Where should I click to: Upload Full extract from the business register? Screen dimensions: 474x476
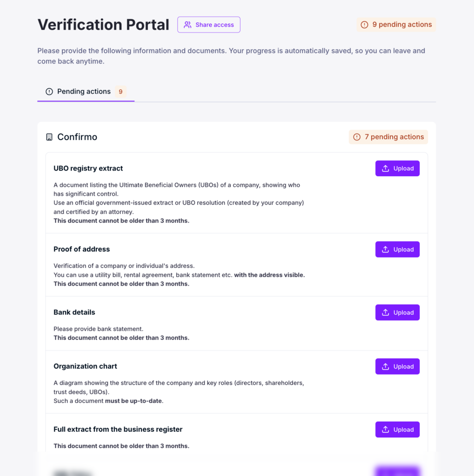click(x=397, y=430)
